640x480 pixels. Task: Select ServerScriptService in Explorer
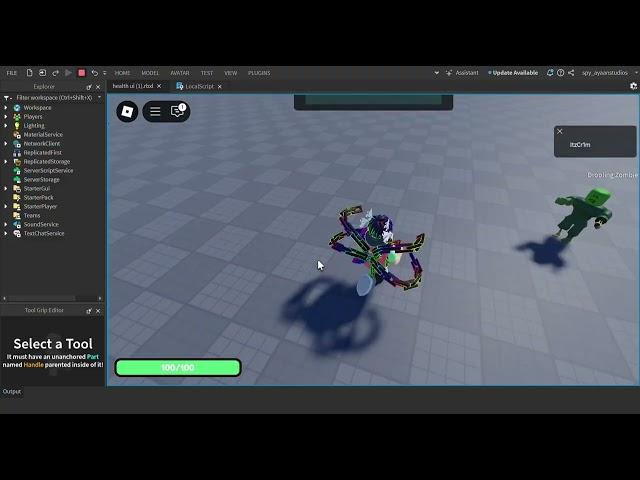48,171
